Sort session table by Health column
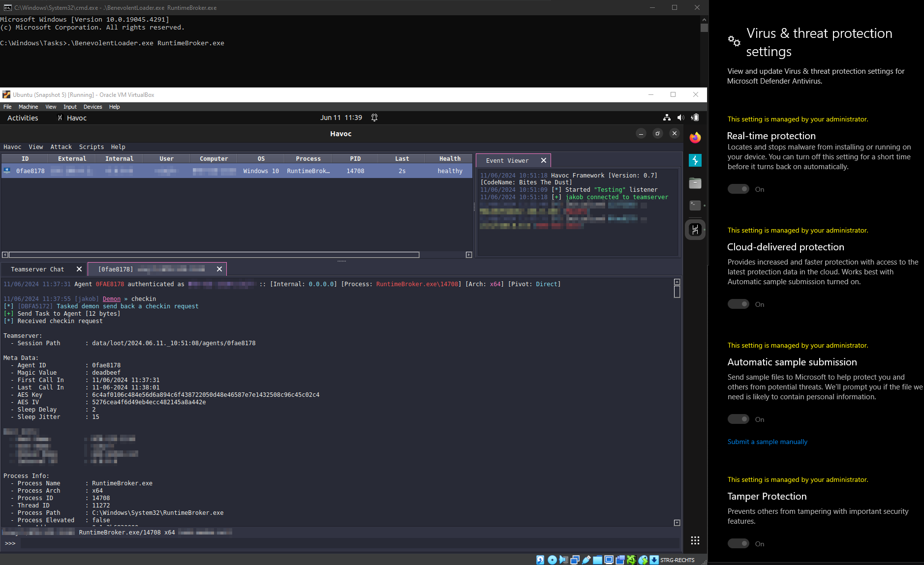924x565 pixels. (450, 159)
